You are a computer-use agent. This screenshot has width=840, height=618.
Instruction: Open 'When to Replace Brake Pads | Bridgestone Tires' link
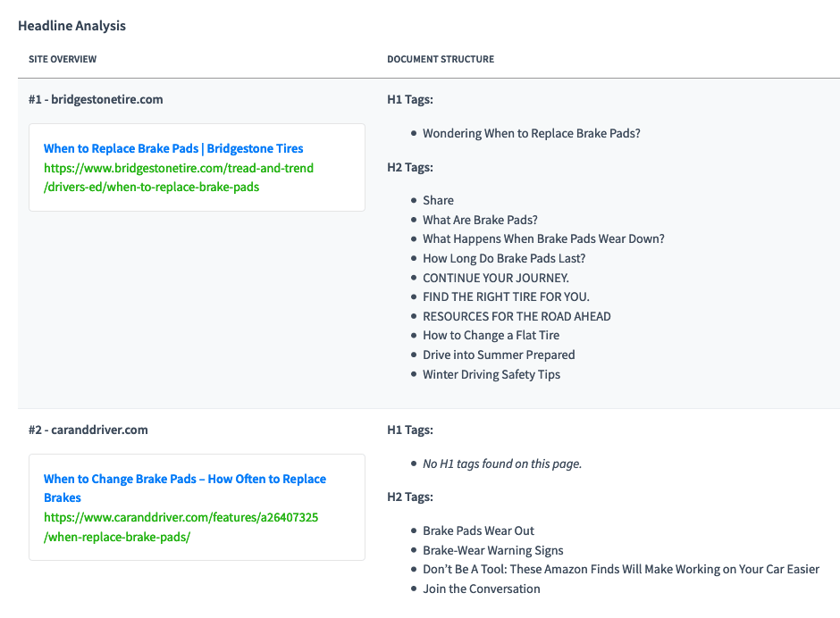click(x=173, y=148)
